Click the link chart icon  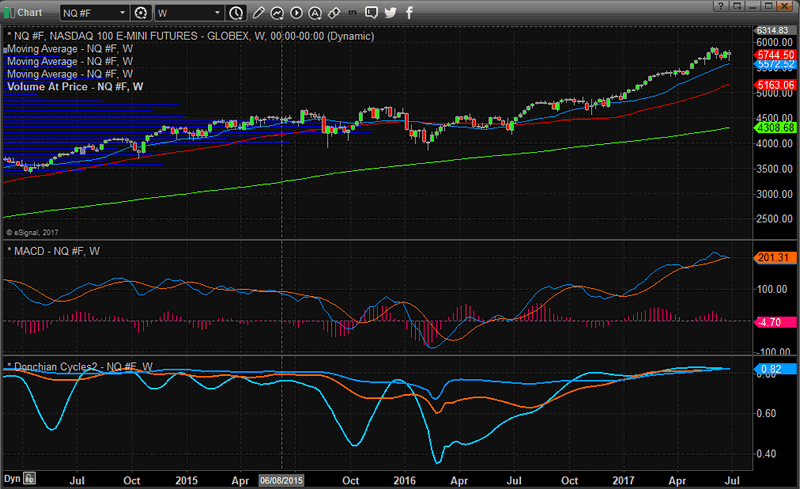[x=333, y=13]
